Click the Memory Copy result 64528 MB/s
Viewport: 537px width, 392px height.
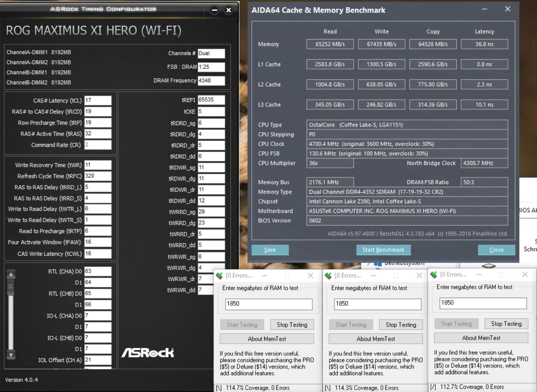pyautogui.click(x=433, y=44)
